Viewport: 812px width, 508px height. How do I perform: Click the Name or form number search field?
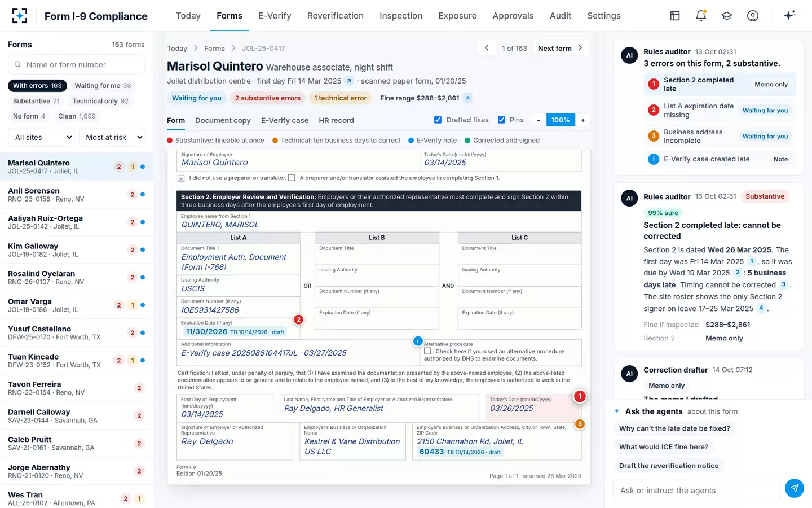(76, 65)
